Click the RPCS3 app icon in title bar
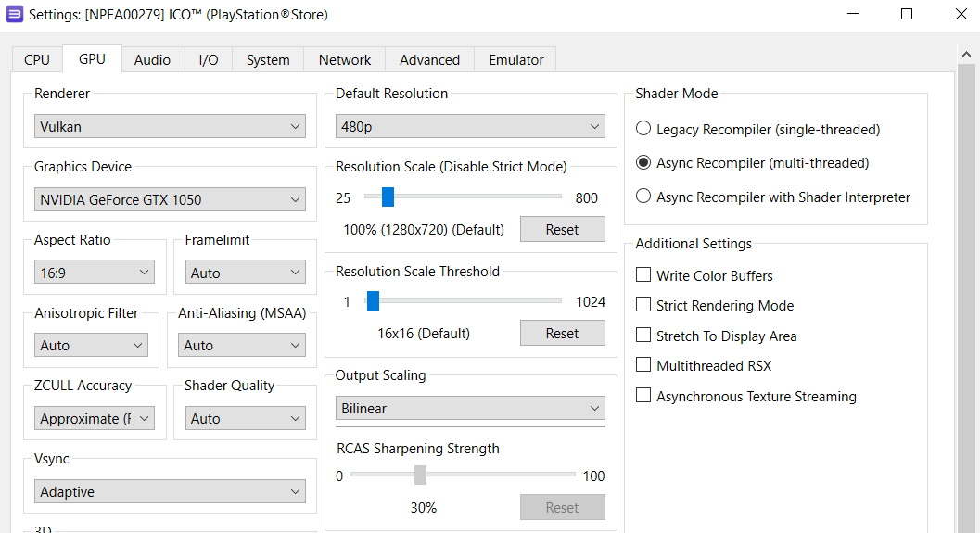The height and width of the screenshot is (533, 980). click(15, 15)
